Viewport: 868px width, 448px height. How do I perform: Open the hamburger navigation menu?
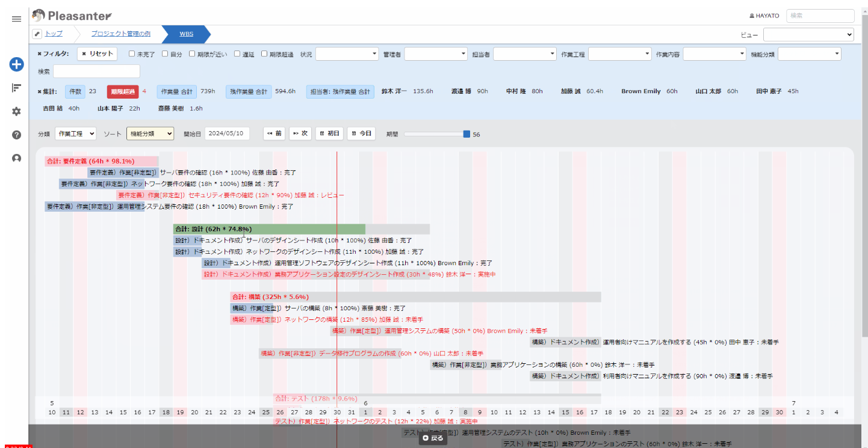click(16, 19)
